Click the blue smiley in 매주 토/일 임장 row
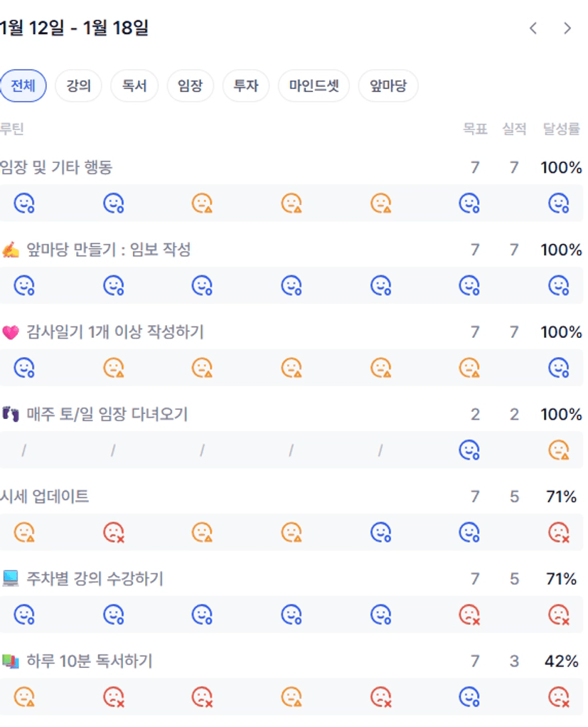588x727 pixels. 469,450
